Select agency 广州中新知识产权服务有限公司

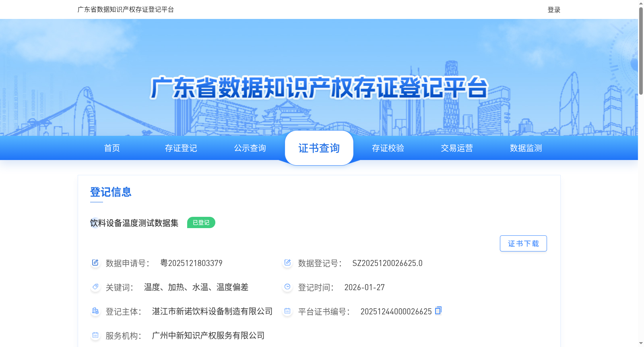(x=208, y=336)
